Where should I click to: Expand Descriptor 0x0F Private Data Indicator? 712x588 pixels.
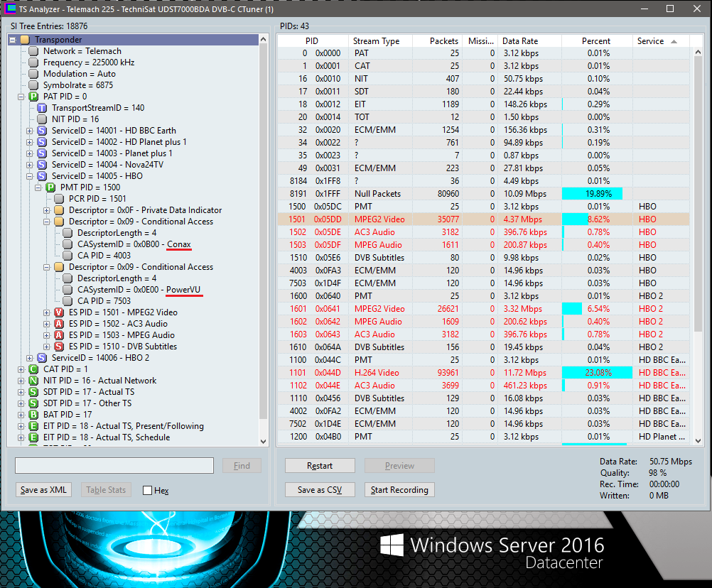pos(46,210)
